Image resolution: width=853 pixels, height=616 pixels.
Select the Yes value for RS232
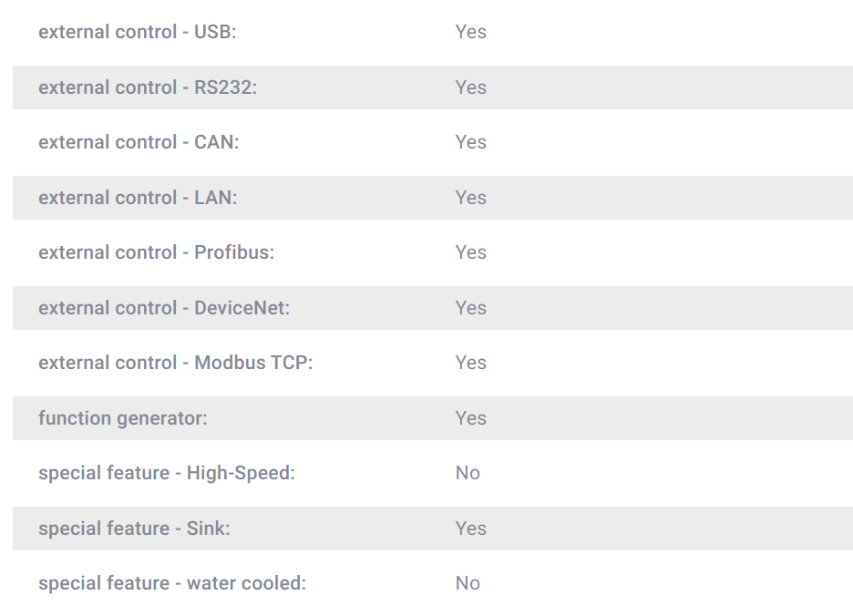470,87
